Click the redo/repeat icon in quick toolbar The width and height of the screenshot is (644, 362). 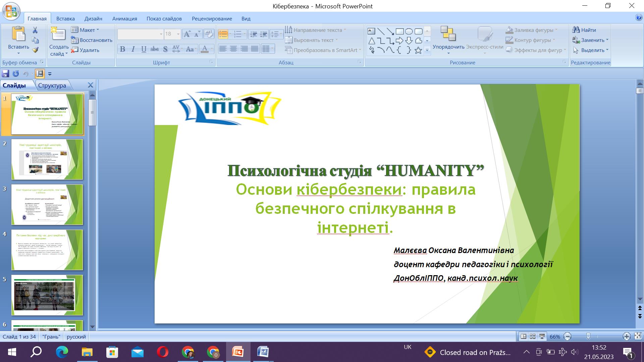click(15, 74)
